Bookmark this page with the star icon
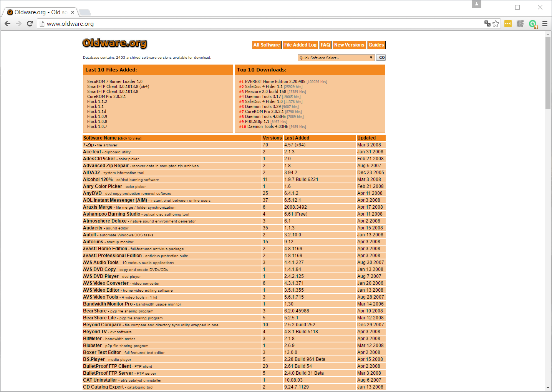The image size is (552, 392). (496, 24)
